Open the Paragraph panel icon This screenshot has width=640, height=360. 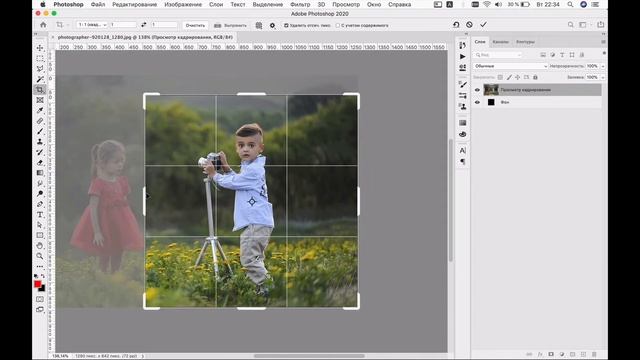pyautogui.click(x=462, y=162)
